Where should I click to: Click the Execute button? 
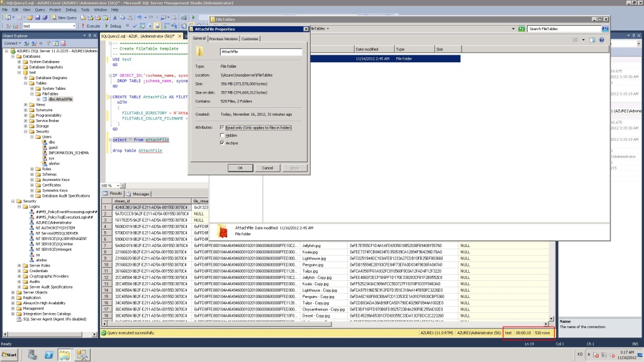[x=91, y=26]
